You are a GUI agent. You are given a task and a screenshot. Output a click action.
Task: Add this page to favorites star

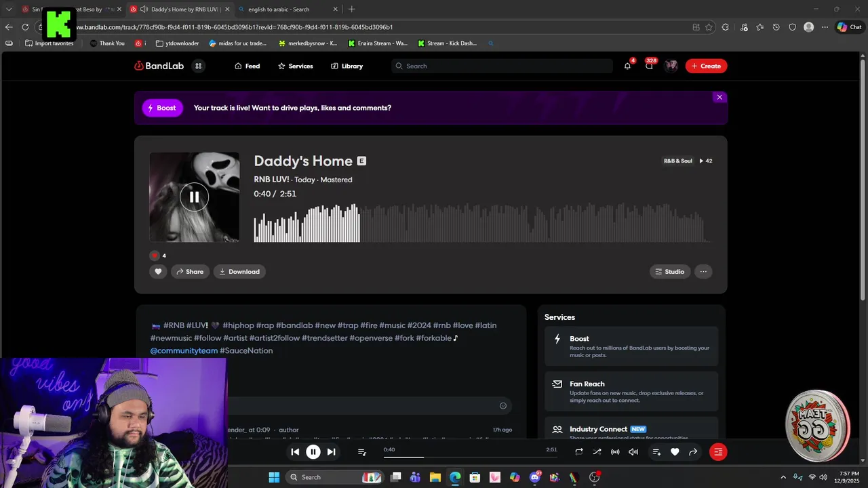(709, 27)
